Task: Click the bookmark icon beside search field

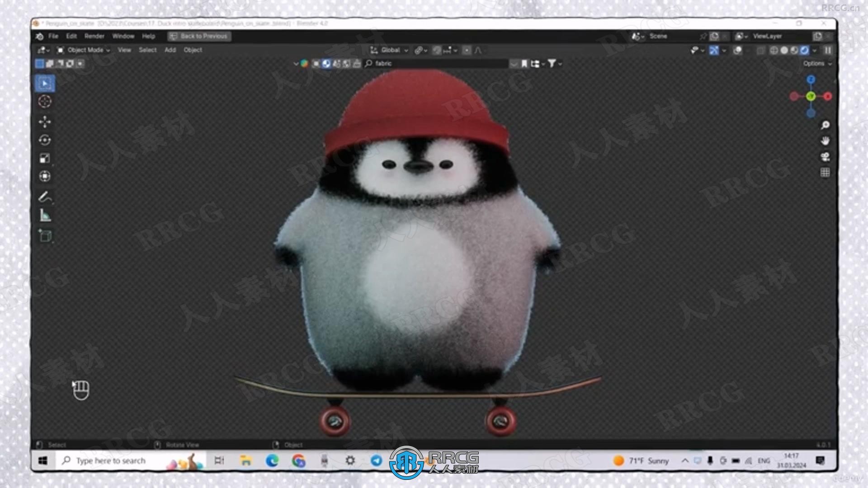Action: [x=524, y=64]
